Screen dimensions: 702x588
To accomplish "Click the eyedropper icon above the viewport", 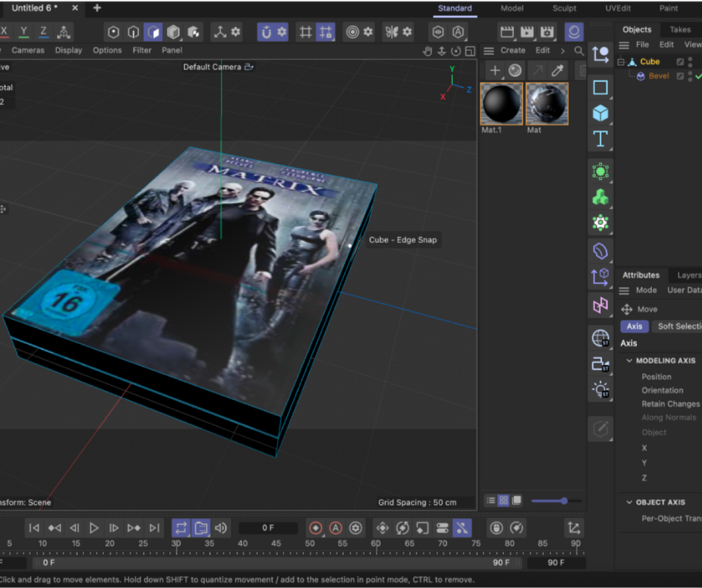I will tap(557, 69).
